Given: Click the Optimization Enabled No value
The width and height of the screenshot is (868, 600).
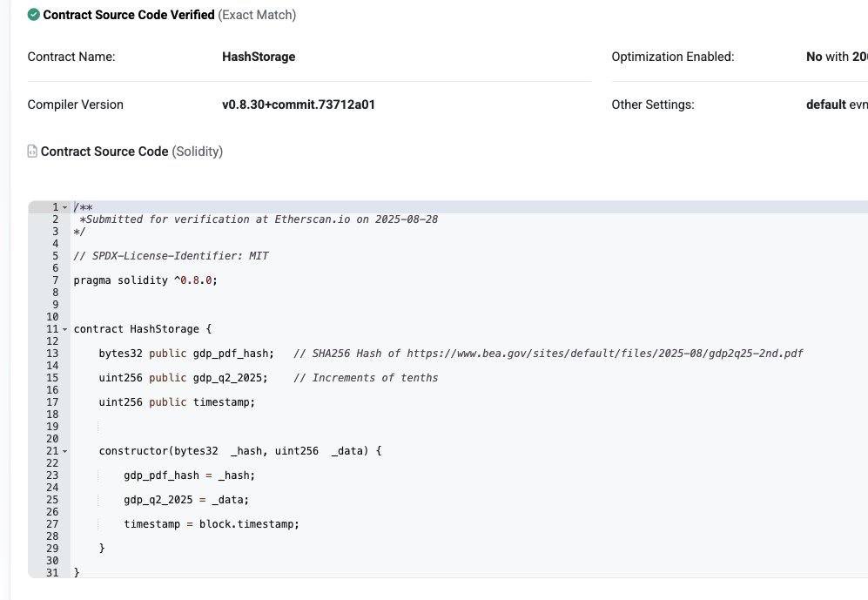Looking at the screenshot, I should pos(814,57).
